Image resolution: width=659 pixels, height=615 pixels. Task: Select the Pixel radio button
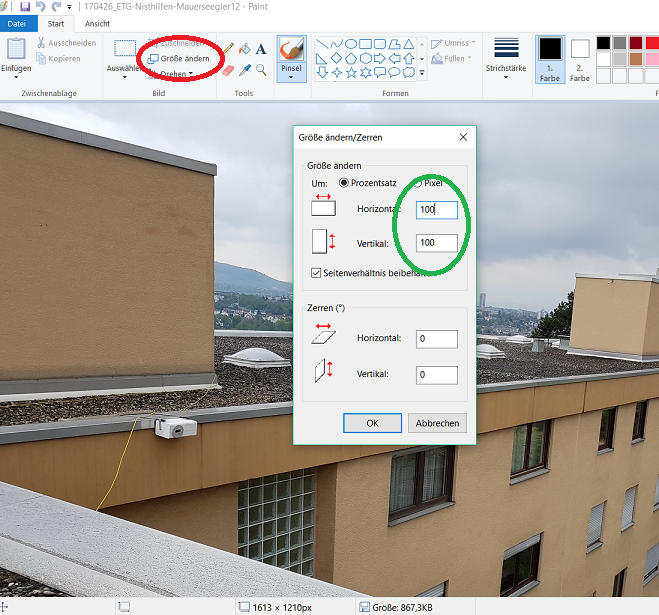[419, 183]
